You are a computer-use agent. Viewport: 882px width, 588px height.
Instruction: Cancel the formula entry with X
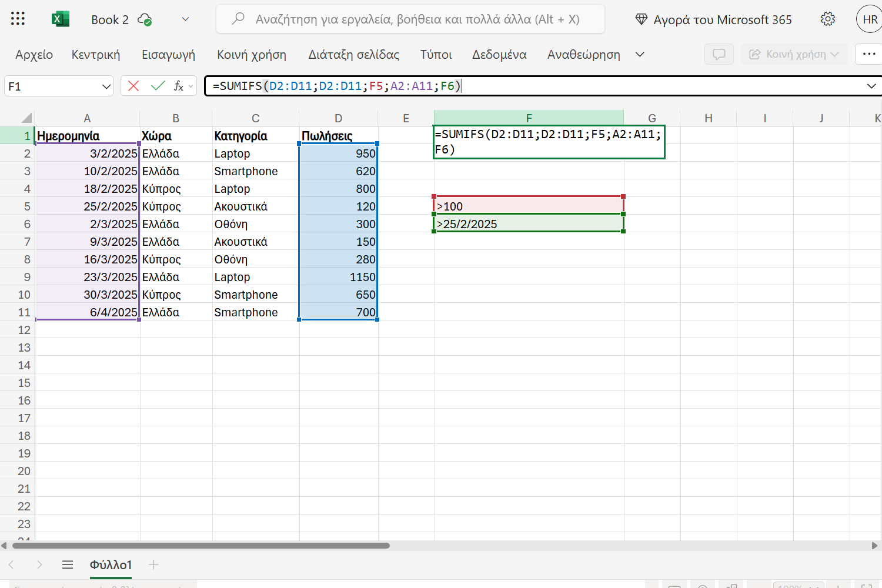pos(133,86)
